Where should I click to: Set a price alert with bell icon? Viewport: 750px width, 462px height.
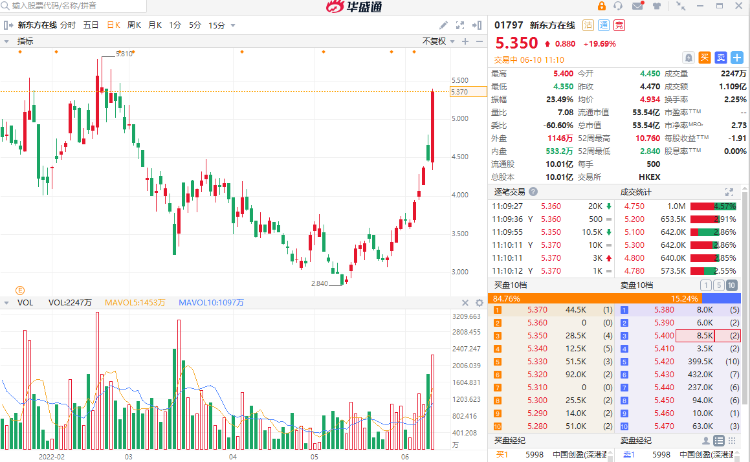[x=688, y=58]
